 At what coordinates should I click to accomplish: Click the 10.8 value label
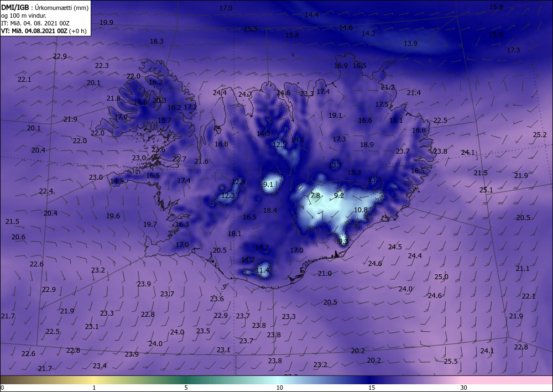point(361,210)
